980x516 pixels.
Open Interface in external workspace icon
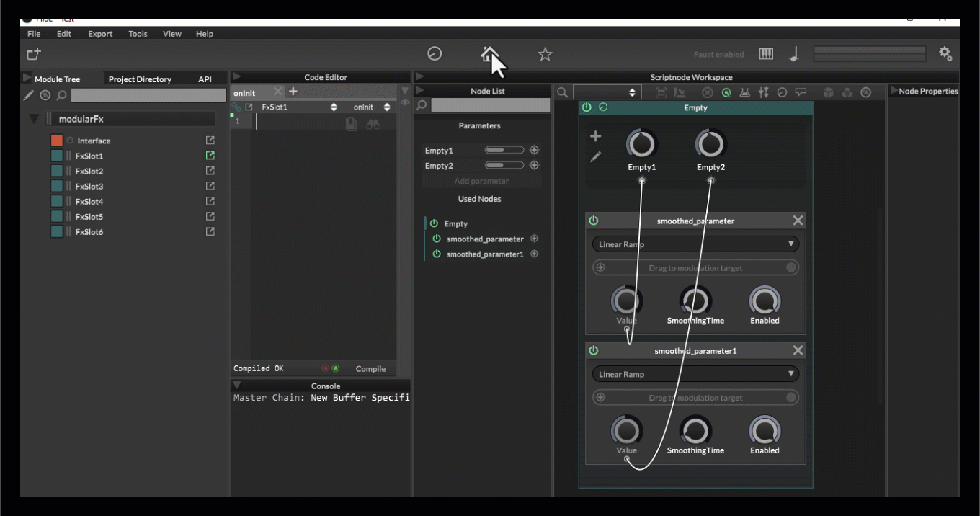210,141
